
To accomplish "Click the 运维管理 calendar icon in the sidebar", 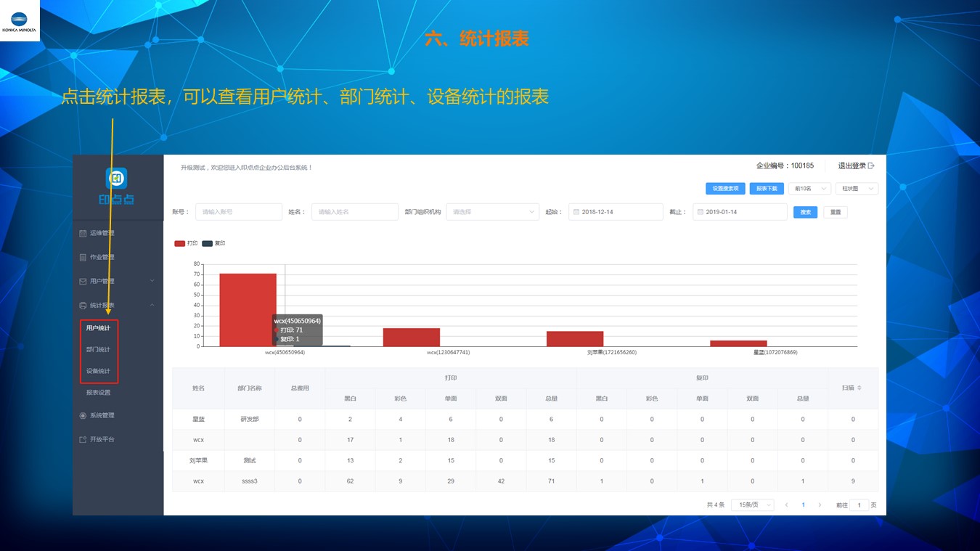I will (x=83, y=233).
